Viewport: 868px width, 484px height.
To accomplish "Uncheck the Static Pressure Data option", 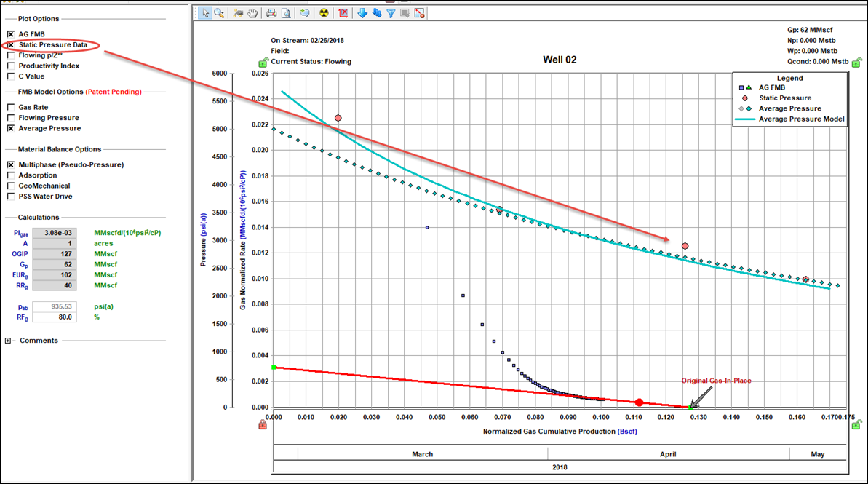I will (x=11, y=45).
